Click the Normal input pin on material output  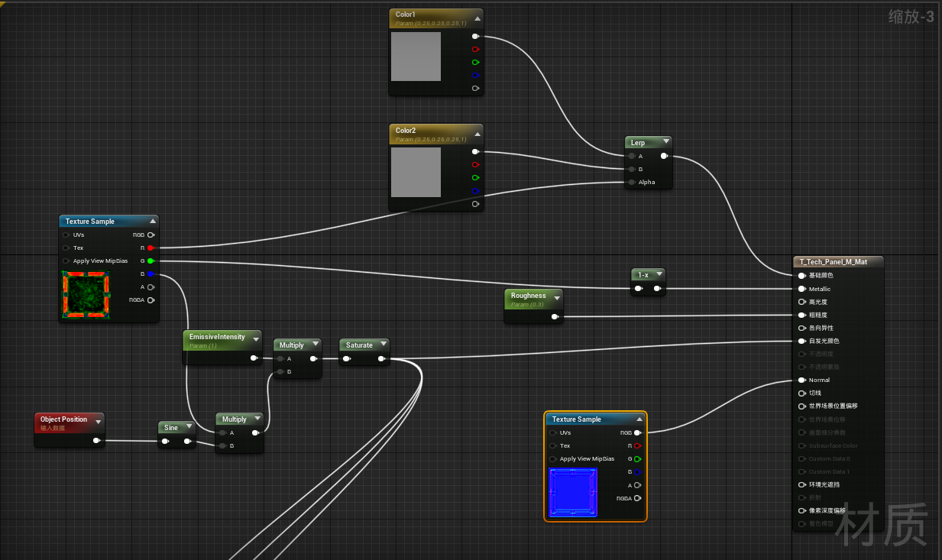(801, 380)
